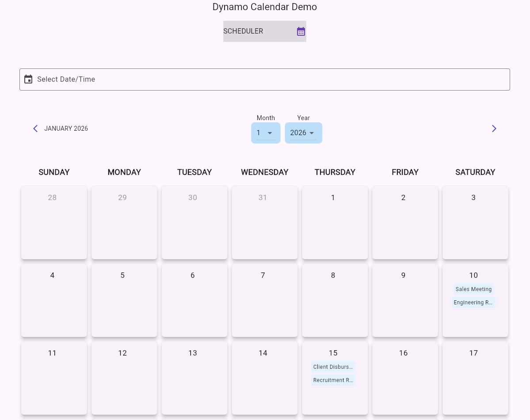Click the SCHEDULER button

pos(265,31)
